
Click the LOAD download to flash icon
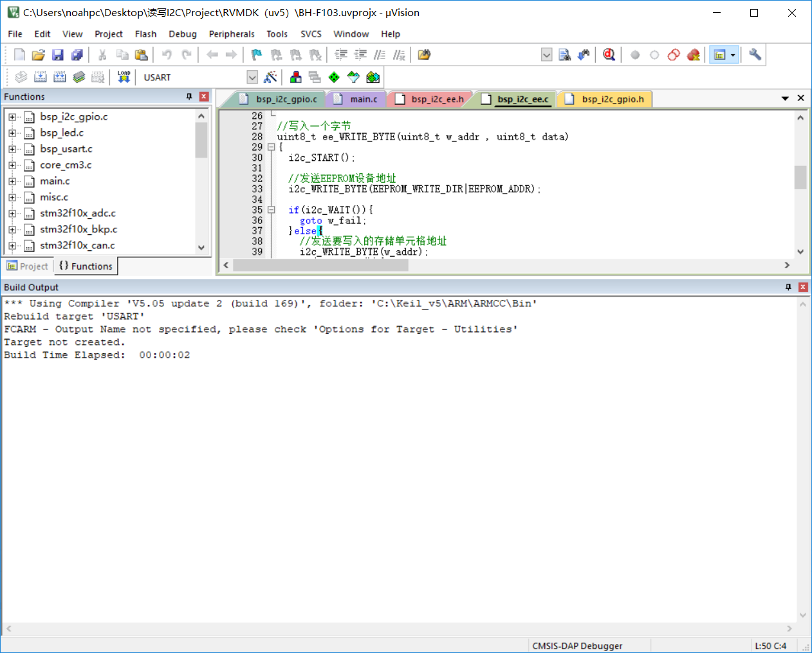coord(124,77)
